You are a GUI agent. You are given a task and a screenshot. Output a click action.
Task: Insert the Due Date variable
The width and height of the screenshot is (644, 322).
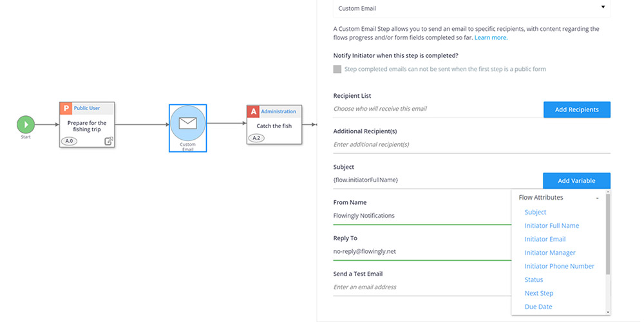[x=538, y=307]
